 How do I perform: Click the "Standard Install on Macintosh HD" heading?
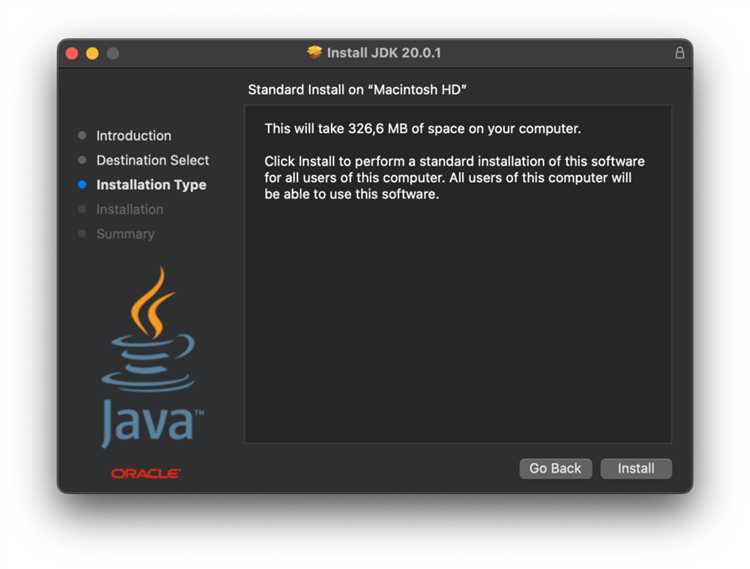click(357, 89)
